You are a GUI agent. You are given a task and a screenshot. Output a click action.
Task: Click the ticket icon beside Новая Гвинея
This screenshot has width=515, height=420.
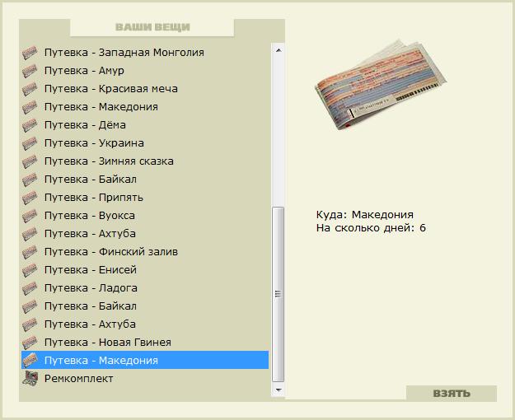30,343
